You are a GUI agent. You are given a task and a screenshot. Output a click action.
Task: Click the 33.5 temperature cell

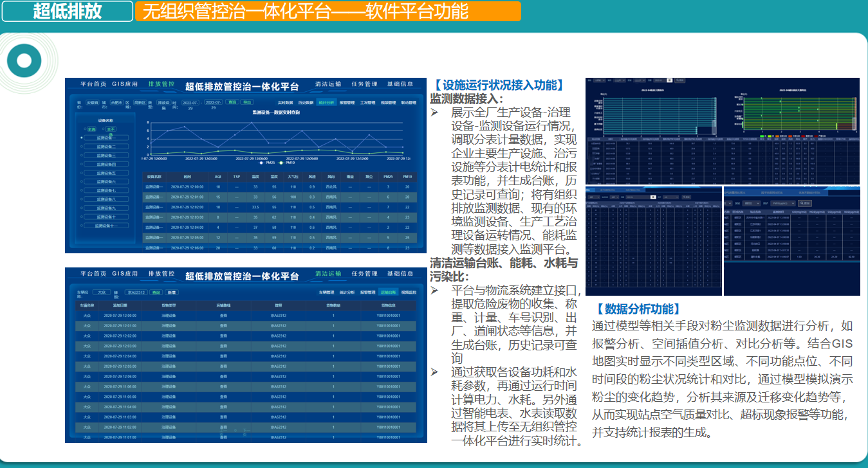click(255, 207)
